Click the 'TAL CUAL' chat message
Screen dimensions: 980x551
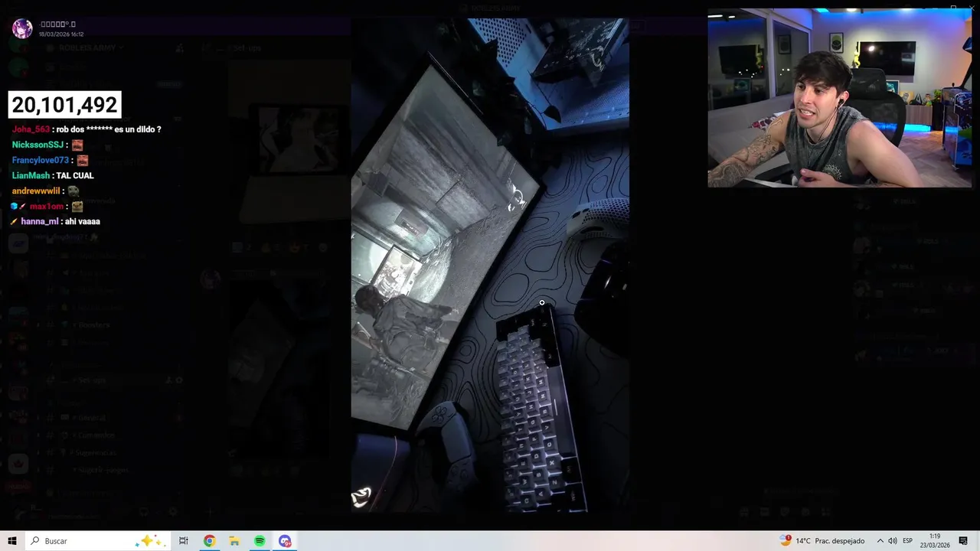[x=75, y=175]
